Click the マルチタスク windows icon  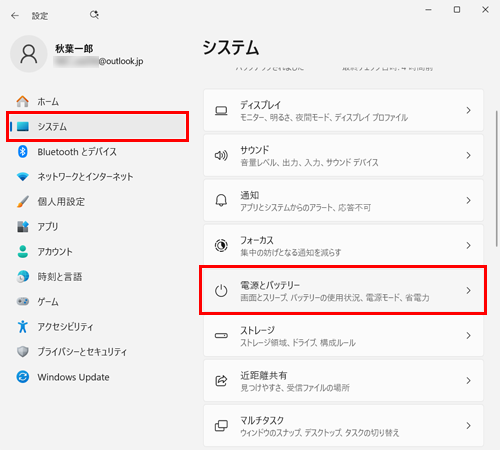(221, 425)
